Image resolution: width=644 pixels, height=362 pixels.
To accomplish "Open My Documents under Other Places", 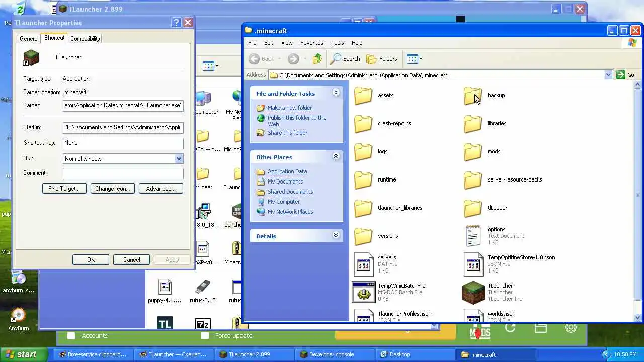I will (285, 182).
